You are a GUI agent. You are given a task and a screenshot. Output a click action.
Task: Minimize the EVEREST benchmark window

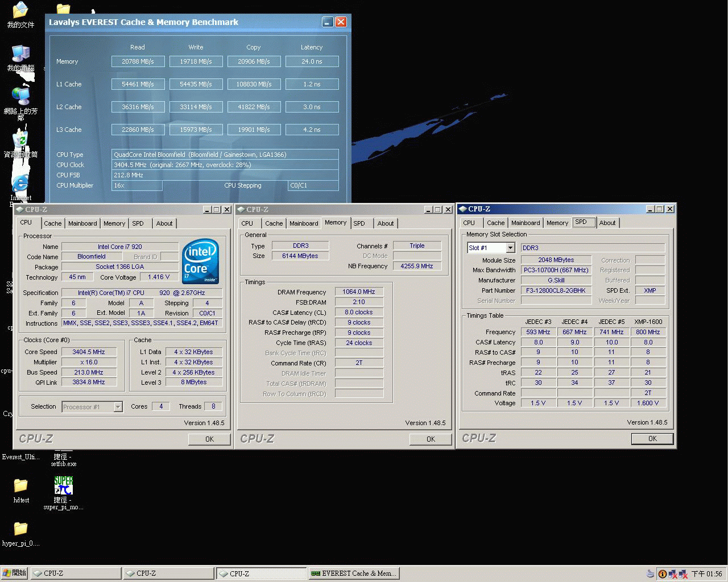tap(328, 22)
